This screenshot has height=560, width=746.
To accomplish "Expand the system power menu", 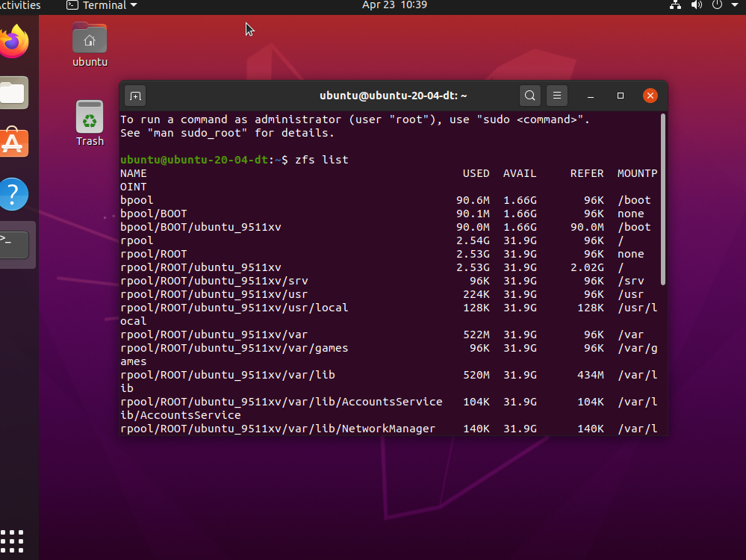I will point(722,5).
